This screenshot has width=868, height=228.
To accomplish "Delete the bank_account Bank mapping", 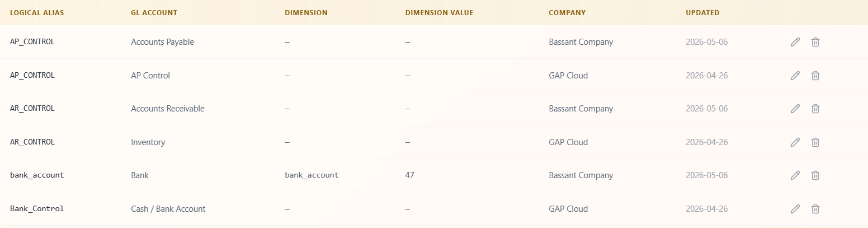I will 815,175.
